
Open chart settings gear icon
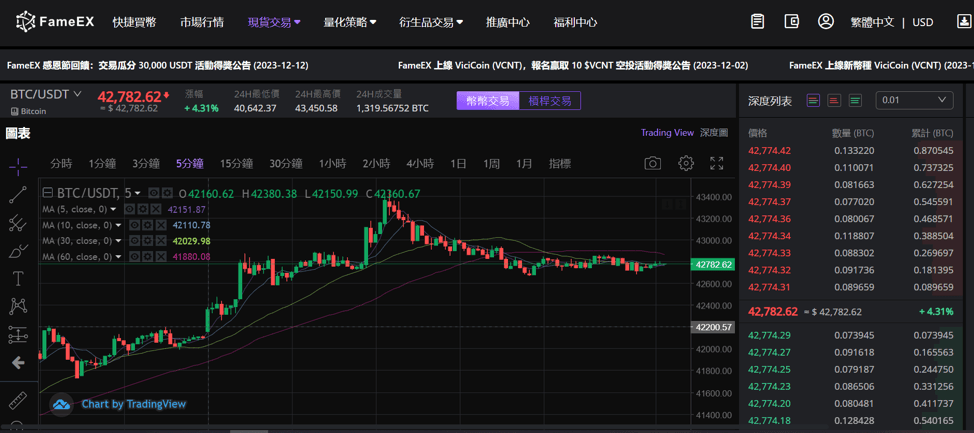click(685, 163)
